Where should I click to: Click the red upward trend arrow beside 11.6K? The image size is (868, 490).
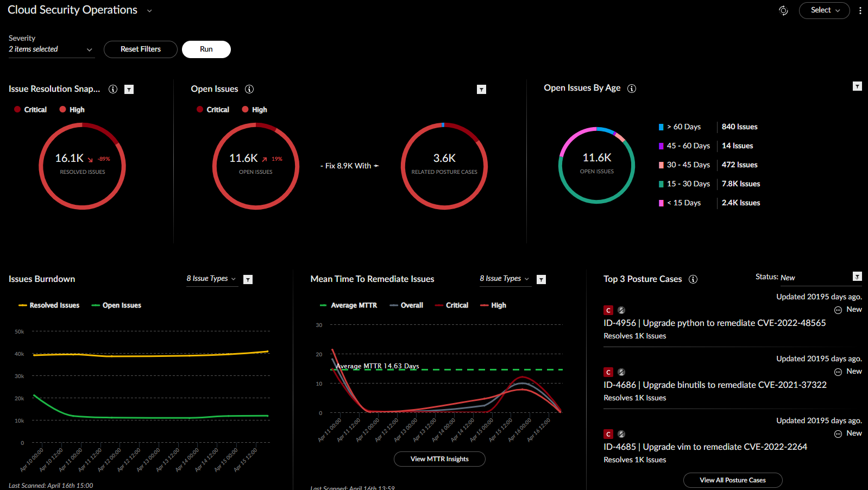click(x=265, y=160)
